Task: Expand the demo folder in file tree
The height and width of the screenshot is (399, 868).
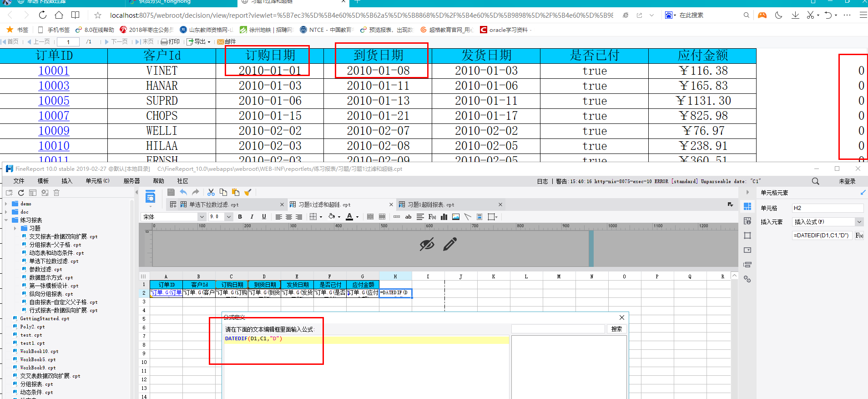Action: pyautogui.click(x=6, y=204)
